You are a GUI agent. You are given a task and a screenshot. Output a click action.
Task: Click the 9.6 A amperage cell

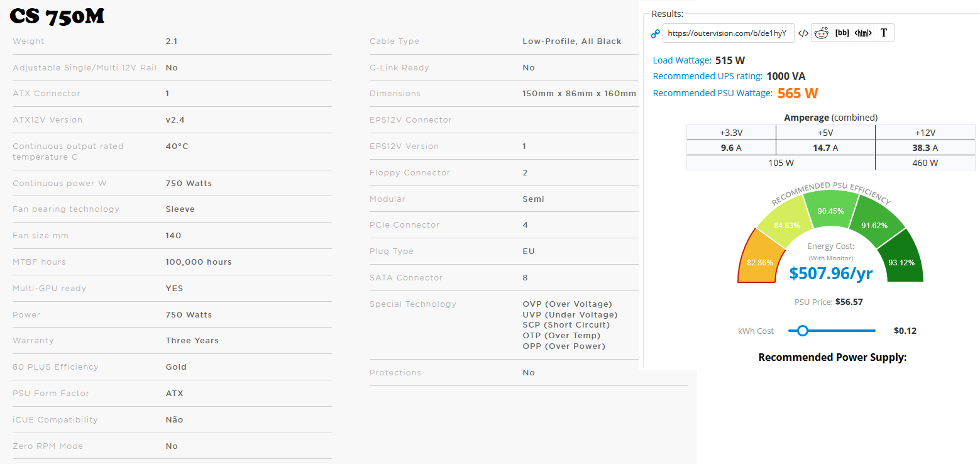click(731, 148)
